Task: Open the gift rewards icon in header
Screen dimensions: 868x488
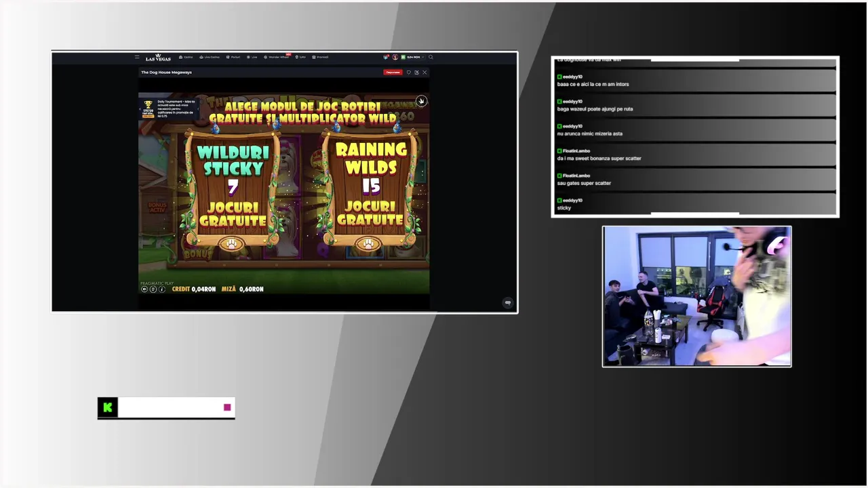Action: 386,57
